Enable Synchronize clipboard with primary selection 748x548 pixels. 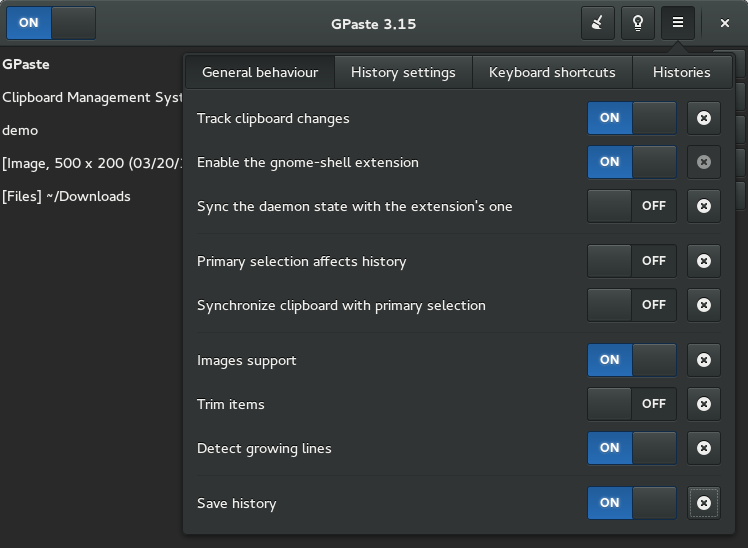click(632, 305)
